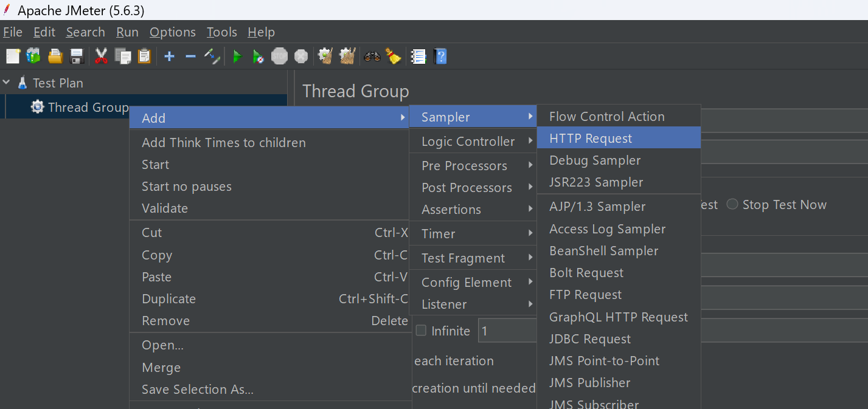Screen dimensions: 868x409
Task: Select Flow Control Action sampler
Action: 619,117
